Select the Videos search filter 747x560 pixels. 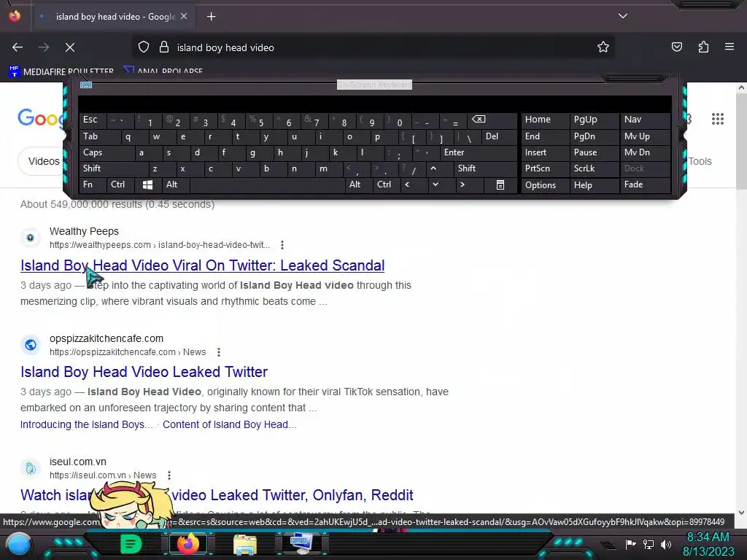coord(43,161)
